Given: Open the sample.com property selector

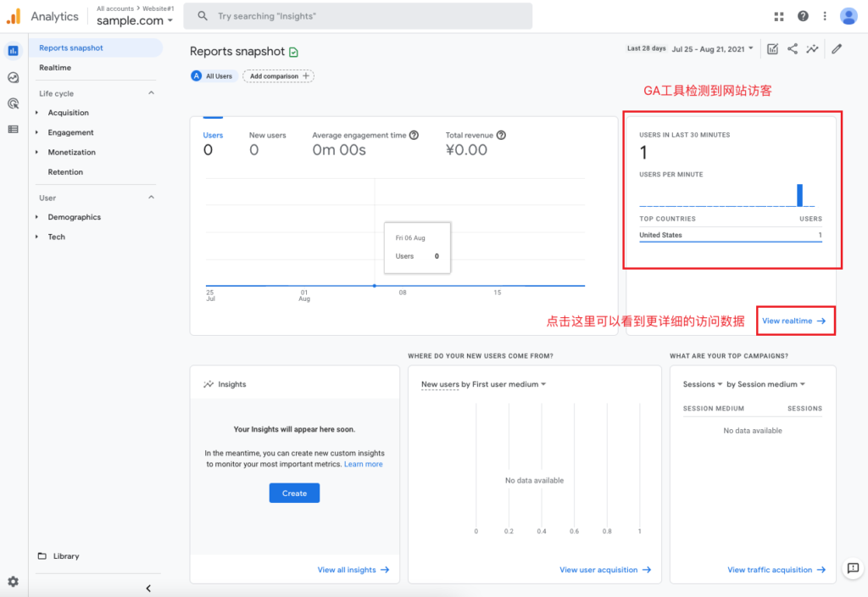Looking at the screenshot, I should pyautogui.click(x=135, y=21).
